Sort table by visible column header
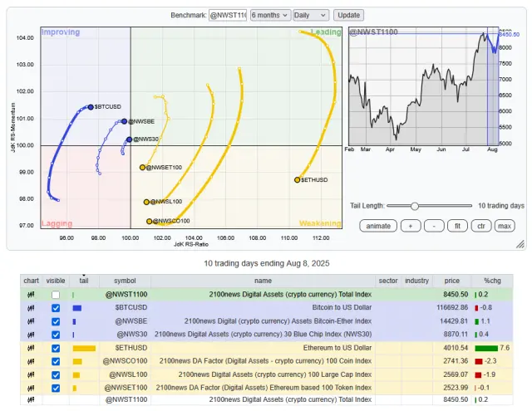Image resolution: width=532 pixels, height=411 pixels. pyautogui.click(x=56, y=281)
